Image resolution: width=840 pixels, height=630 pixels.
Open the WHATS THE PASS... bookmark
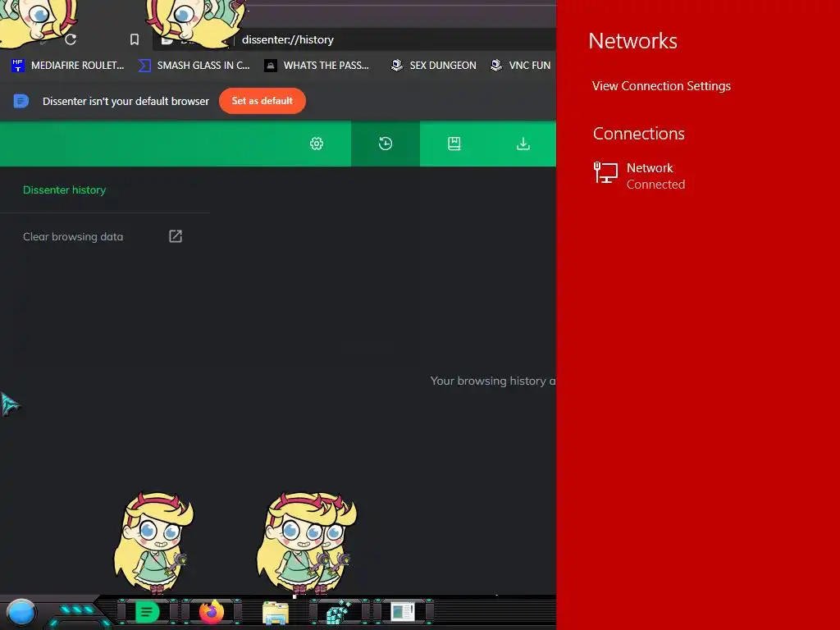click(317, 66)
